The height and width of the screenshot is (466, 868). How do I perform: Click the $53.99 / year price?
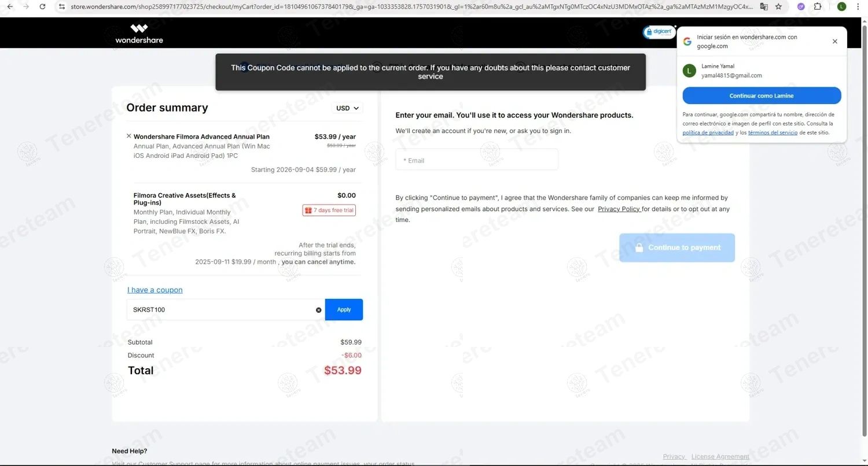pyautogui.click(x=335, y=136)
